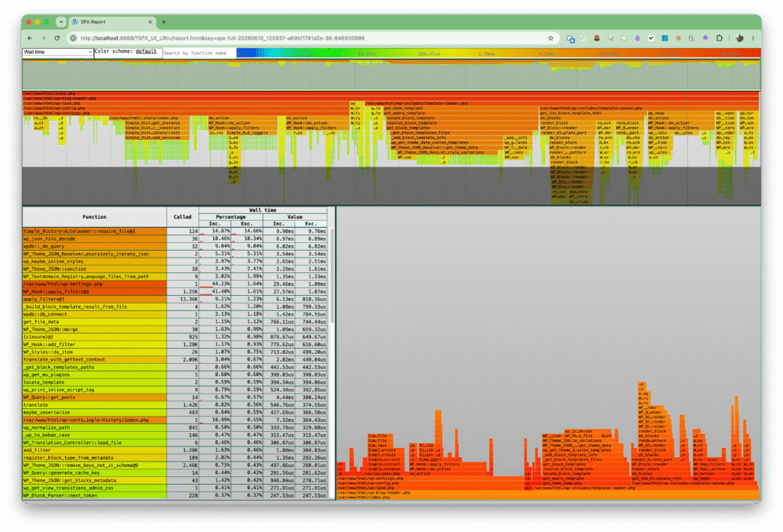
Task: Select the get_file_data row
Action: (175, 322)
